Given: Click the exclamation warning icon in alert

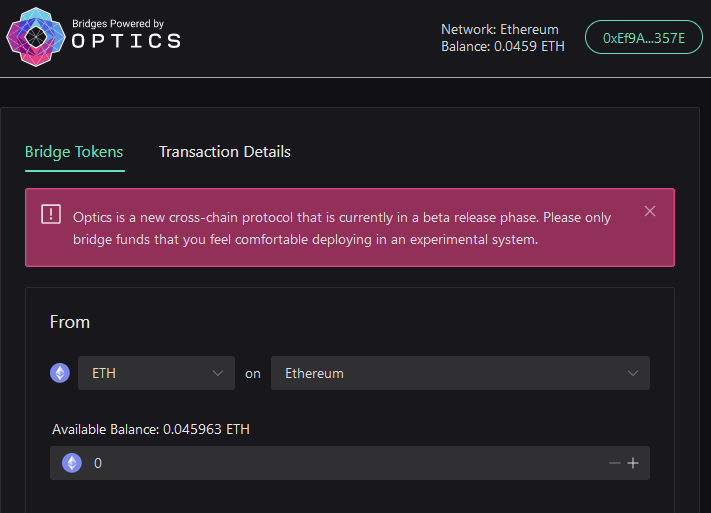Looking at the screenshot, I should pyautogui.click(x=51, y=214).
